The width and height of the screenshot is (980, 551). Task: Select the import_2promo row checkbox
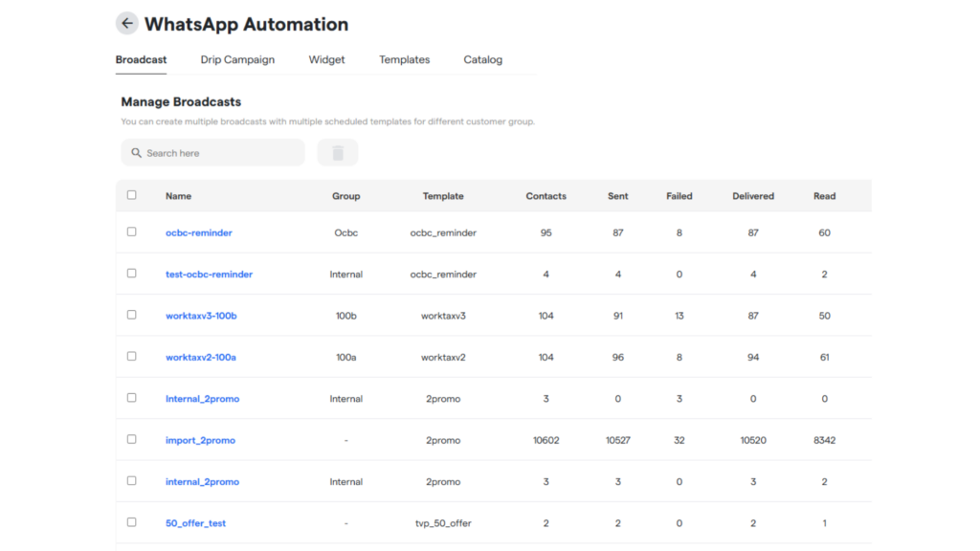(132, 439)
